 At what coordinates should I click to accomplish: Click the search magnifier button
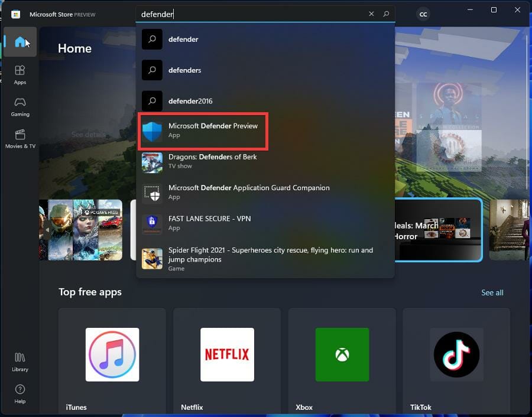pyautogui.click(x=386, y=14)
